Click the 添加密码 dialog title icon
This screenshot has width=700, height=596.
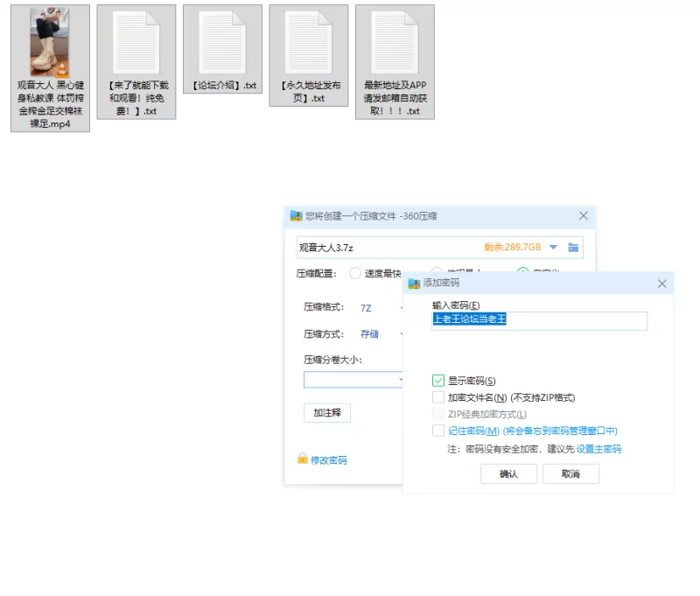click(414, 283)
